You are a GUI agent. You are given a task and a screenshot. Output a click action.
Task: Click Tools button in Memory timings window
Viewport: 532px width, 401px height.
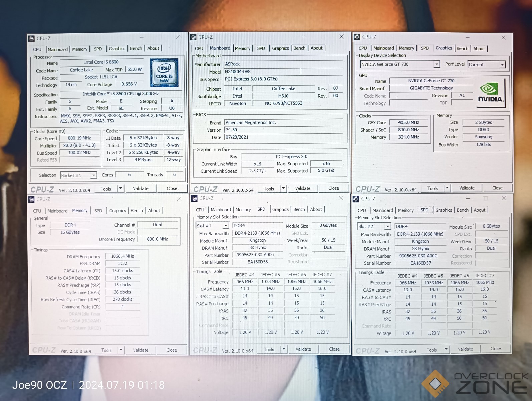click(x=106, y=350)
